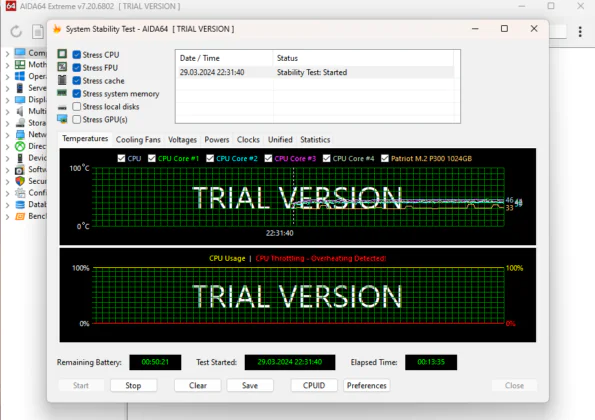Select the Computer icon in sidebar tree

tap(20, 52)
